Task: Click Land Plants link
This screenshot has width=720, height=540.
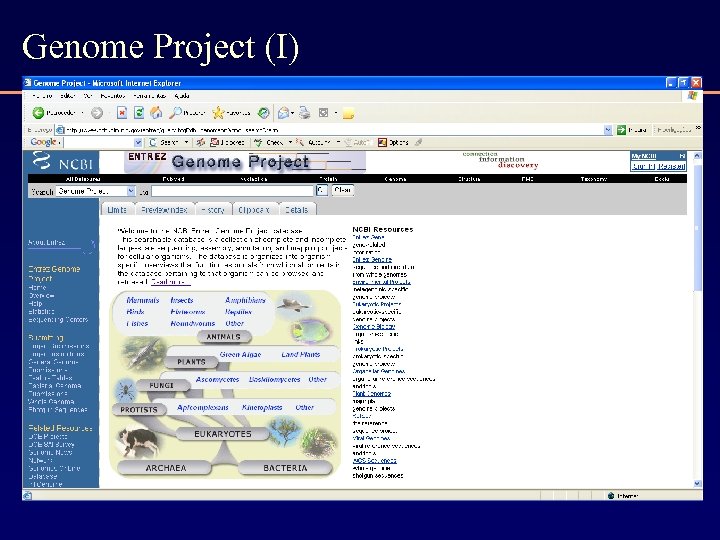Action: tap(300, 354)
